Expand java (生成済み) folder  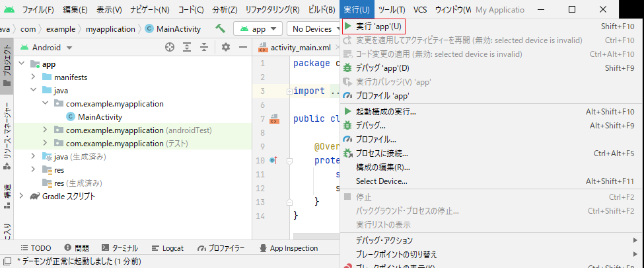33,156
